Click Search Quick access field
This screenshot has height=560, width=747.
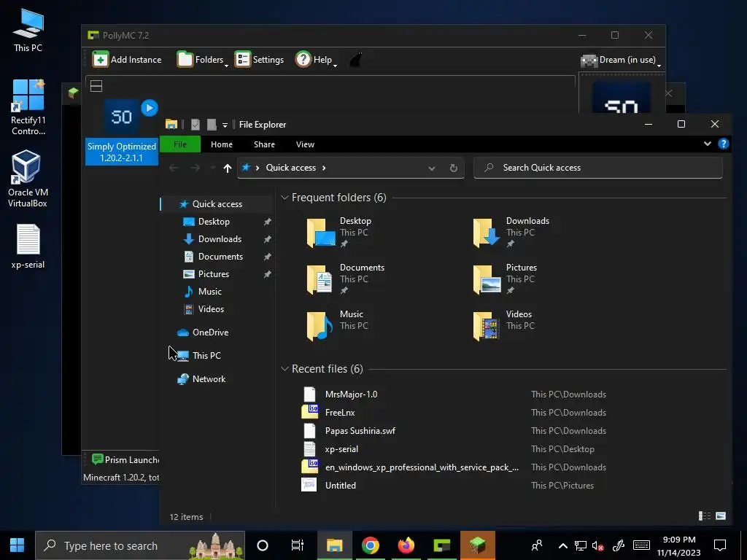click(598, 168)
